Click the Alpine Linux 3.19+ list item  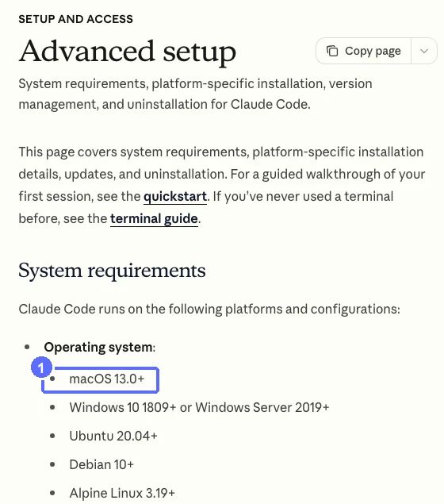pos(122,494)
